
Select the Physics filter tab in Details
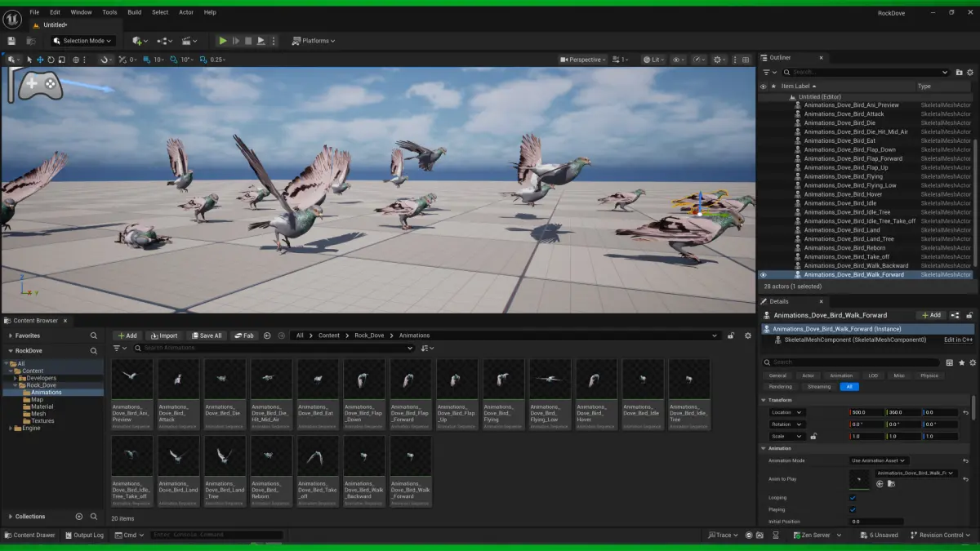(929, 375)
